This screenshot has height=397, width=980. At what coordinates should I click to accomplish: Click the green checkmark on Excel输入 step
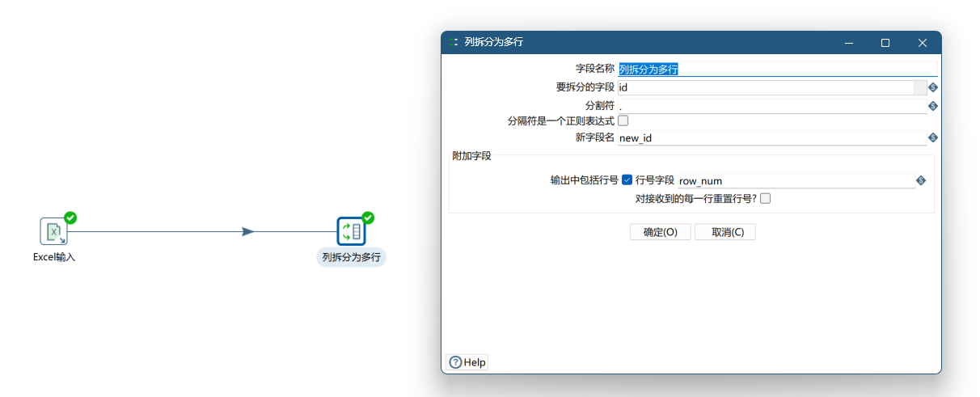click(x=70, y=218)
